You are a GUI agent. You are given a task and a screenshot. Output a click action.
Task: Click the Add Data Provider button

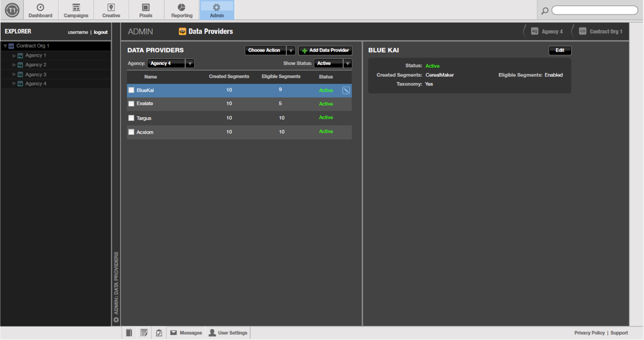[x=325, y=51]
